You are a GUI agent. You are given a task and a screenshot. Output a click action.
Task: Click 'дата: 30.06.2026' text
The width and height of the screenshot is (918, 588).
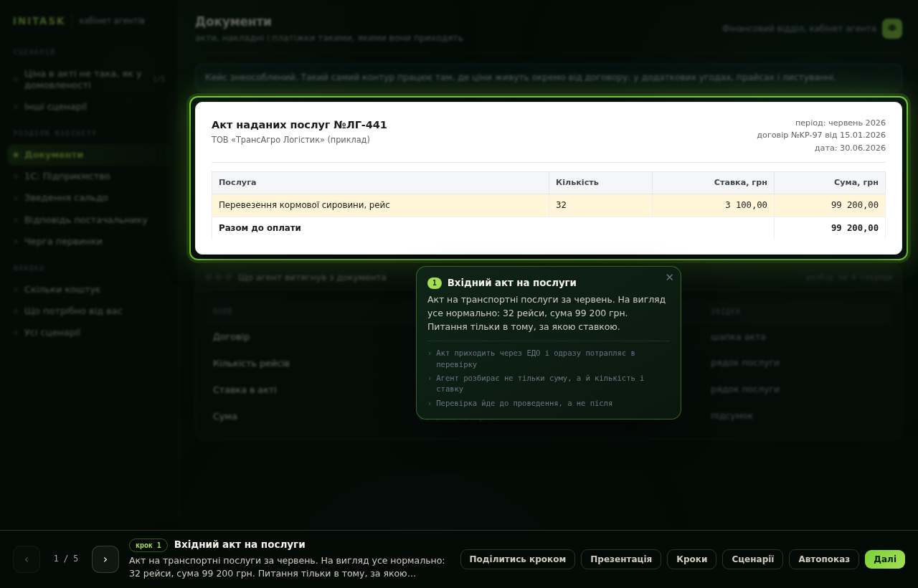click(x=850, y=148)
